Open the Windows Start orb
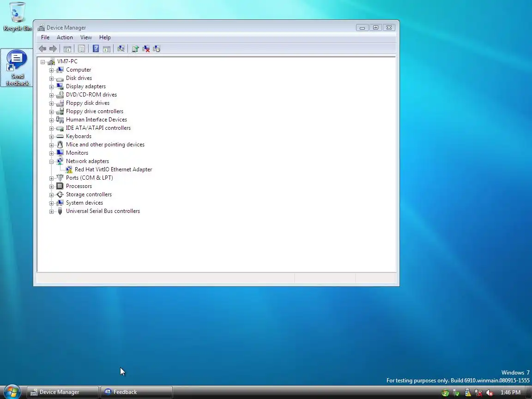Screen dimensions: 532x399 (12, 392)
